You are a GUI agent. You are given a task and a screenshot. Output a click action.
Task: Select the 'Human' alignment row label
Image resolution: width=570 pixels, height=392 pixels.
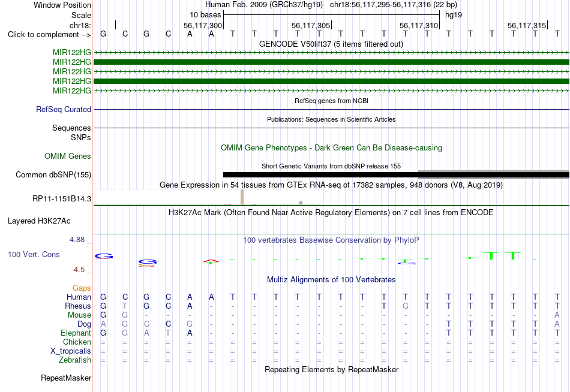coord(79,297)
